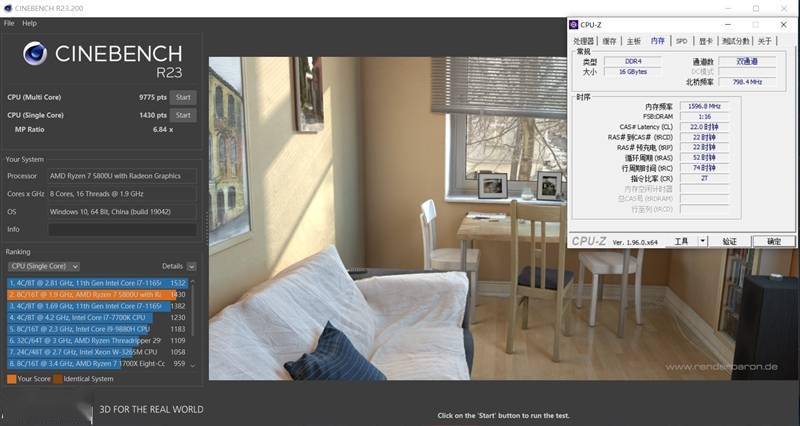Click the 工具 button in CPU-Z

tap(682, 241)
